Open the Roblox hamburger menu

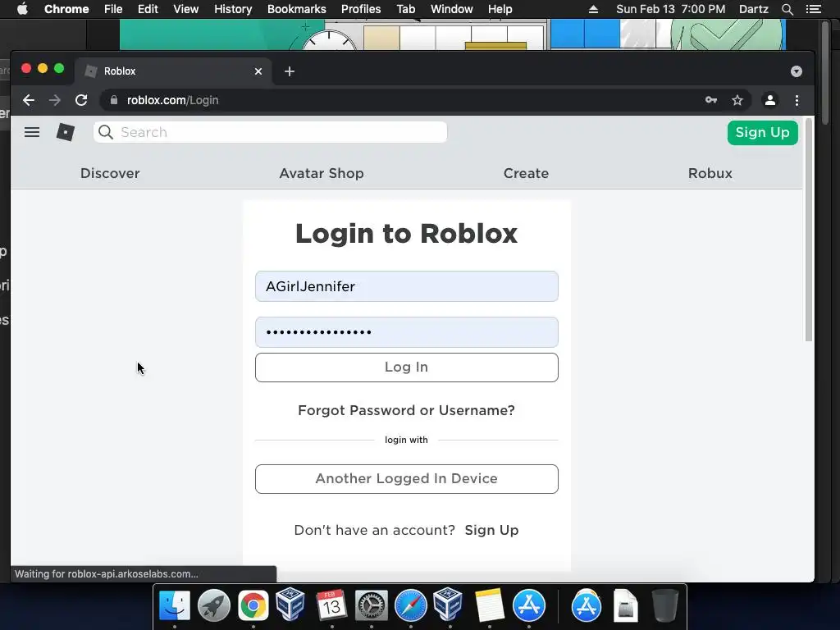click(x=32, y=132)
